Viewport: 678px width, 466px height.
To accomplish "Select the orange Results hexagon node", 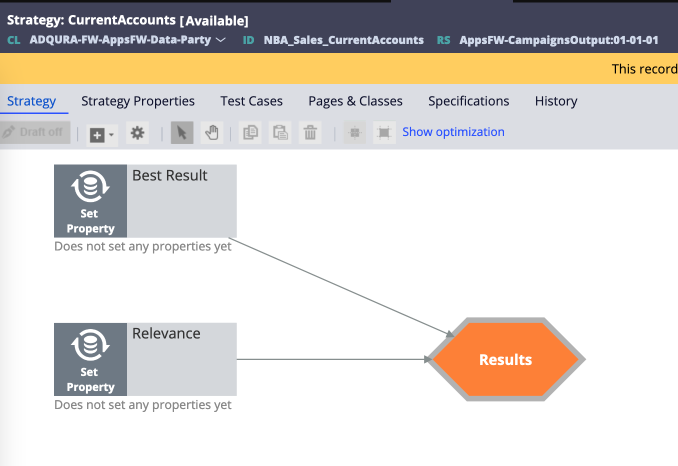I will 505,359.
